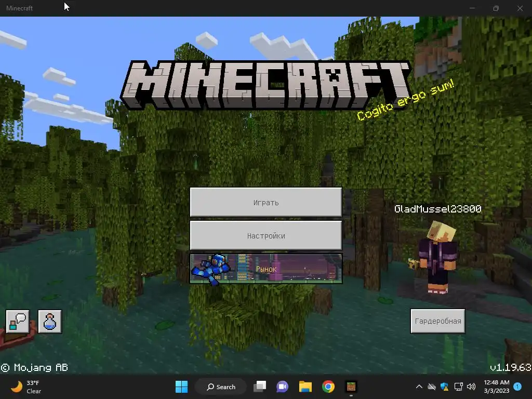Open File Explorer from the taskbar
Image resolution: width=532 pixels, height=399 pixels.
[305, 387]
